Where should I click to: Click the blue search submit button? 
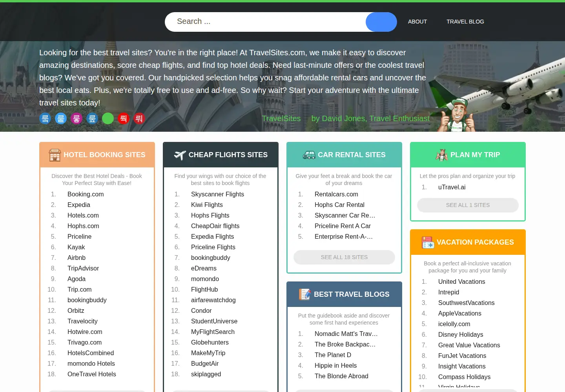pos(381,22)
